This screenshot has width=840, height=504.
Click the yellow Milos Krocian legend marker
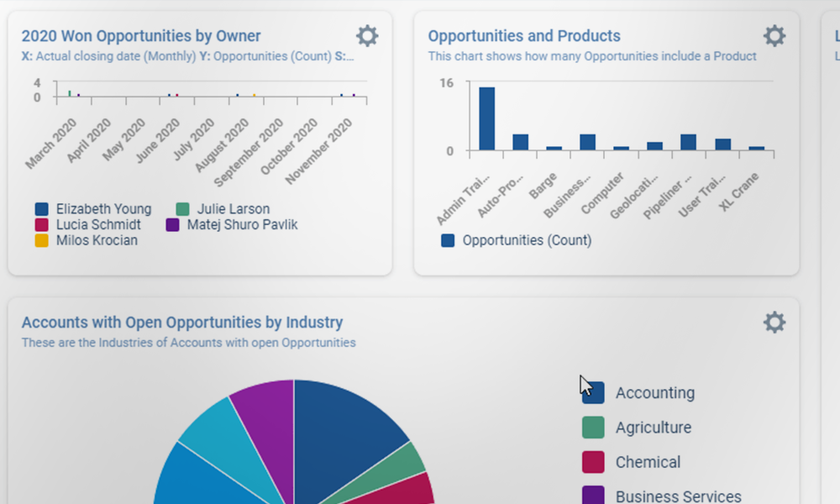pyautogui.click(x=41, y=240)
